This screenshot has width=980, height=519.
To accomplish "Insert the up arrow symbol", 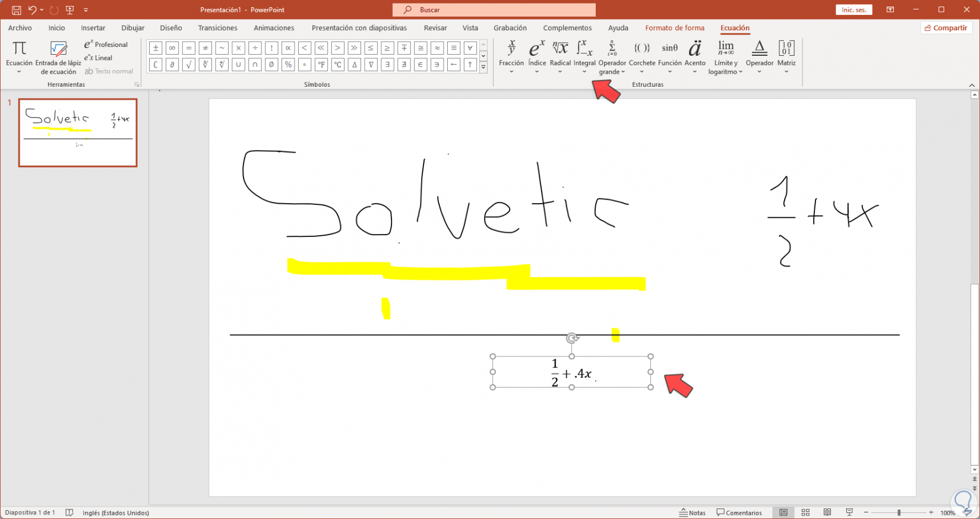I will click(470, 65).
